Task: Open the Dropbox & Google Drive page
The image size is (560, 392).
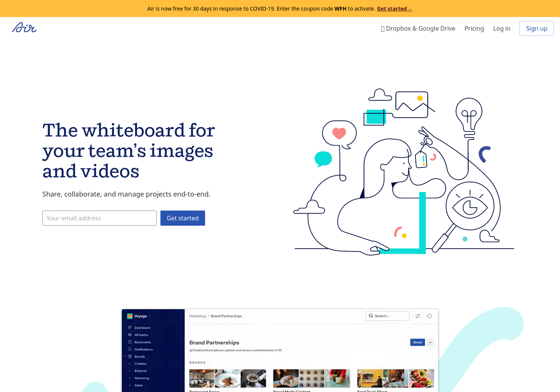Action: 418,28
